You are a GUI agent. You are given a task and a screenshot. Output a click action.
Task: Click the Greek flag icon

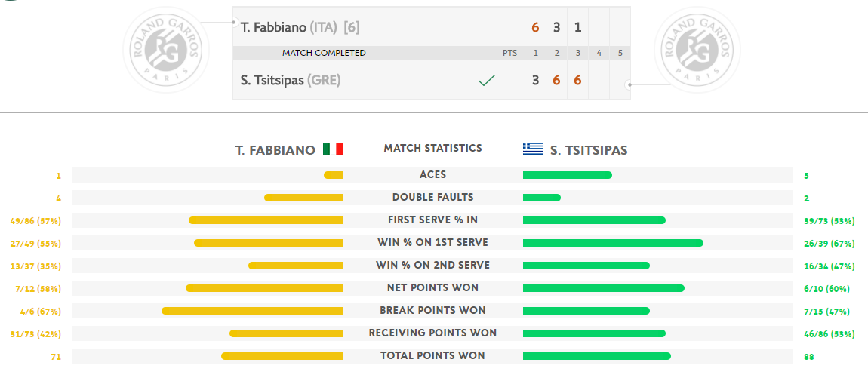(x=533, y=149)
